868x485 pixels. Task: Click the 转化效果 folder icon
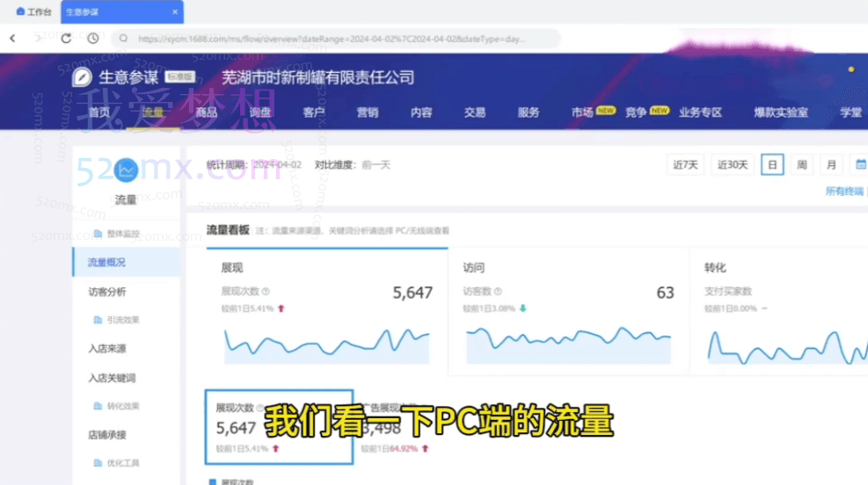[x=98, y=406]
